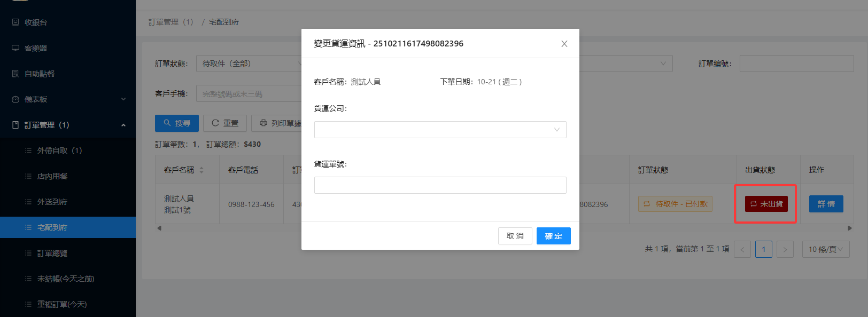Select 外帶自取 in the sidebar
The width and height of the screenshot is (868, 317).
click(x=59, y=150)
